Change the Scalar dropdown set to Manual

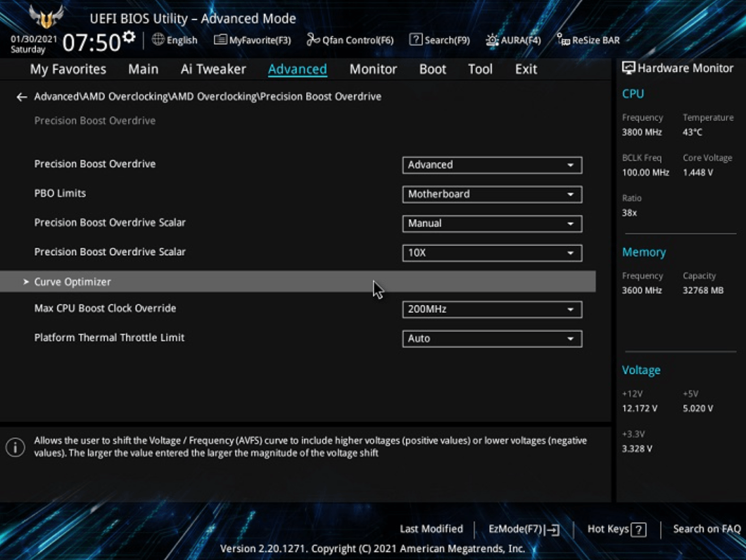[492, 223]
